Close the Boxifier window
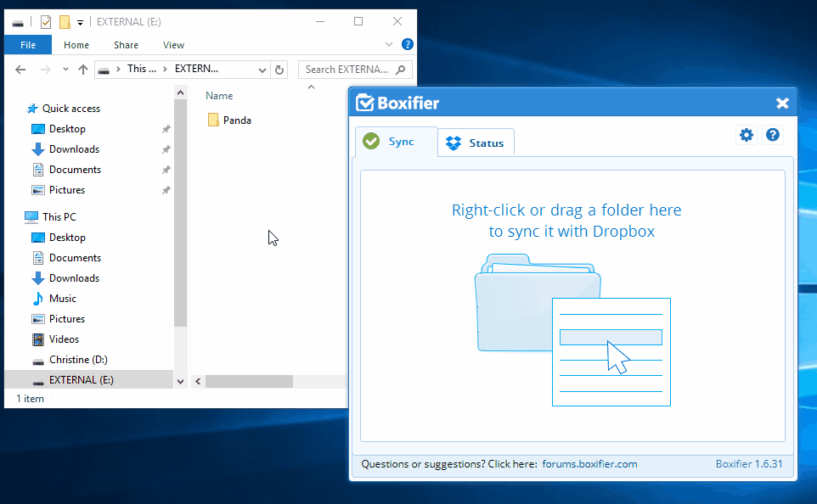The width and height of the screenshot is (817, 504). (782, 104)
